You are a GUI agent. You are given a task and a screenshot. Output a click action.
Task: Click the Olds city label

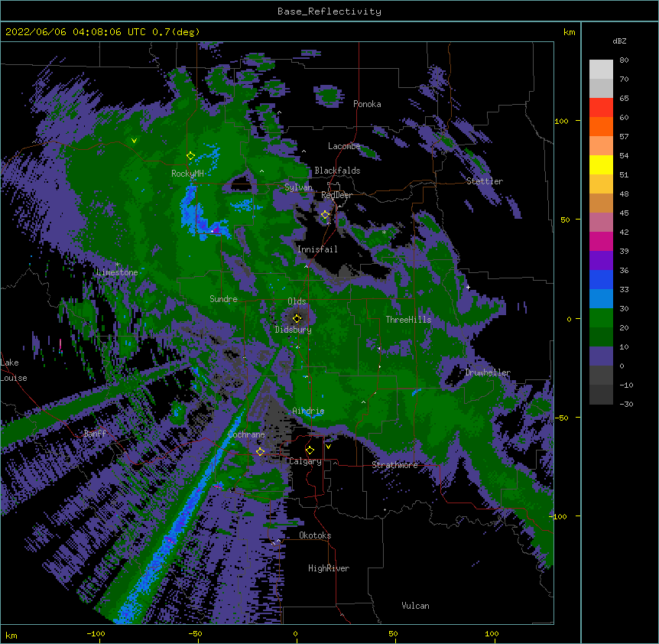[x=297, y=301]
